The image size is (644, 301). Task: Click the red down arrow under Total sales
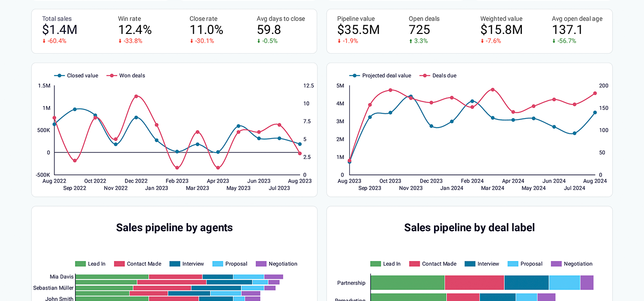[44, 41]
